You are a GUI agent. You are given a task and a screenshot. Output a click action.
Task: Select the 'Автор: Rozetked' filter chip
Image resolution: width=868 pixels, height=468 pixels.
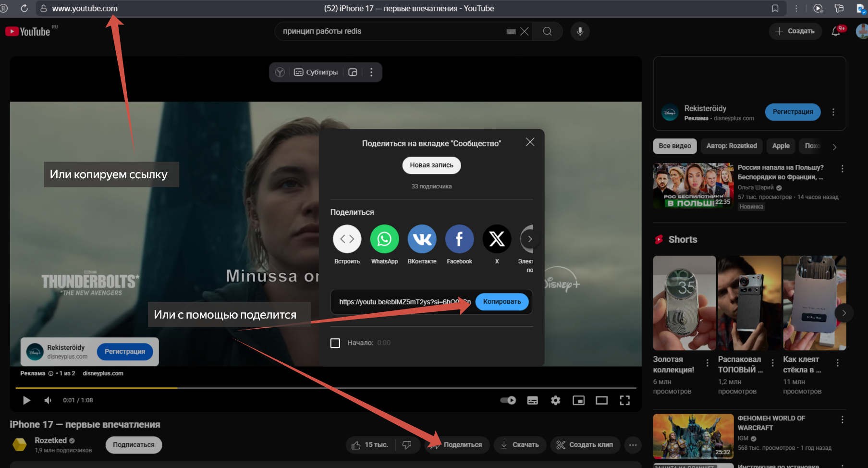pyautogui.click(x=731, y=146)
